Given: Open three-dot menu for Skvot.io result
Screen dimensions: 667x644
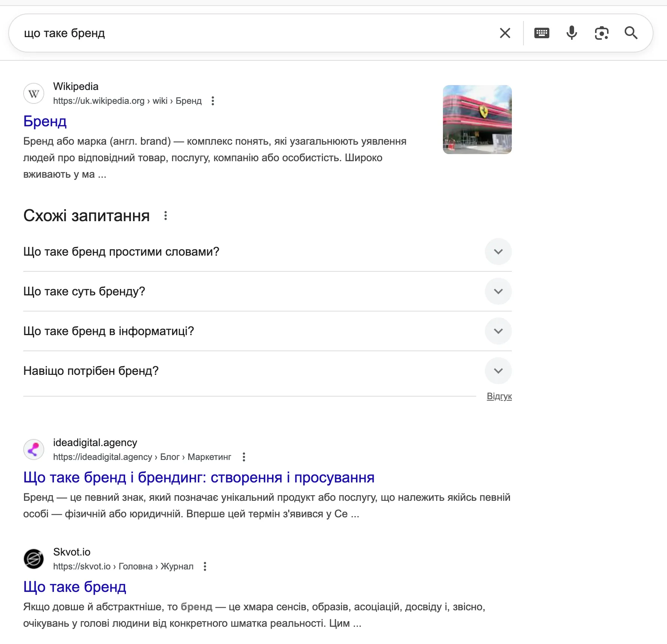Looking at the screenshot, I should (205, 566).
